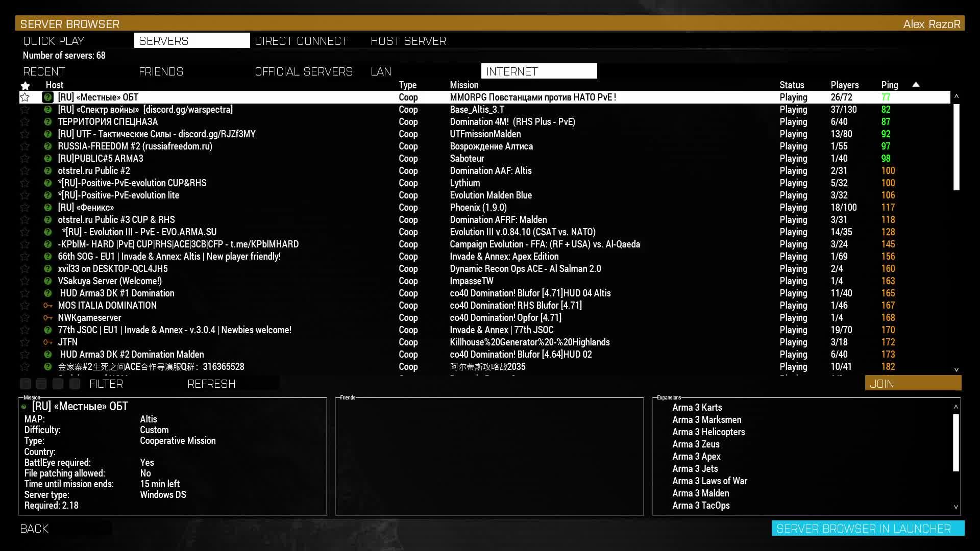Mark otstrel.ru Public #2 as favorite
980x551 pixels.
click(24, 171)
